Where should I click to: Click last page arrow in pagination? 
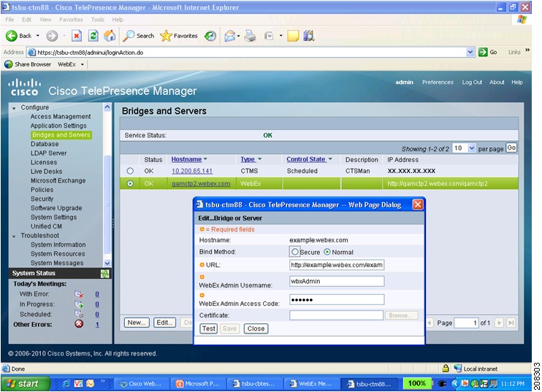click(511, 323)
